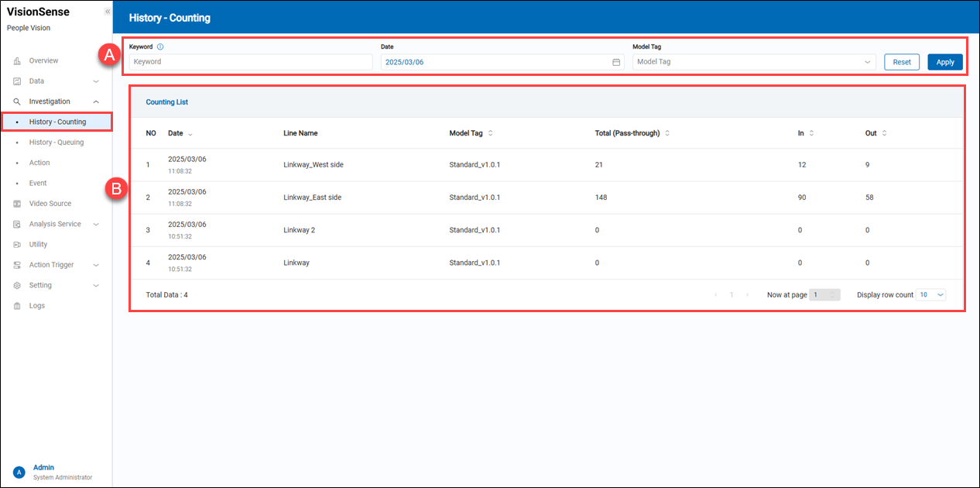Click the Apply button

(x=944, y=62)
